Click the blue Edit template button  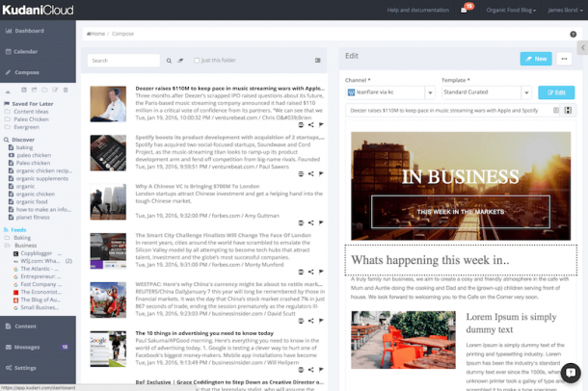point(556,92)
